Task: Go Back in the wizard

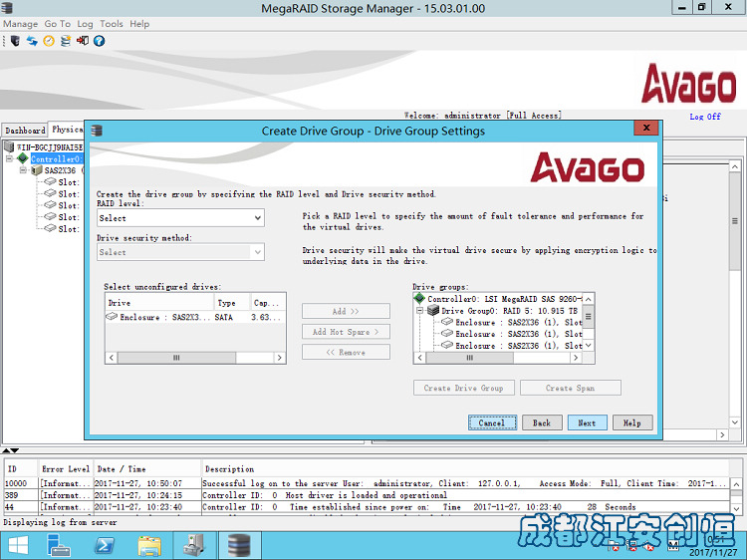Action: point(542,422)
